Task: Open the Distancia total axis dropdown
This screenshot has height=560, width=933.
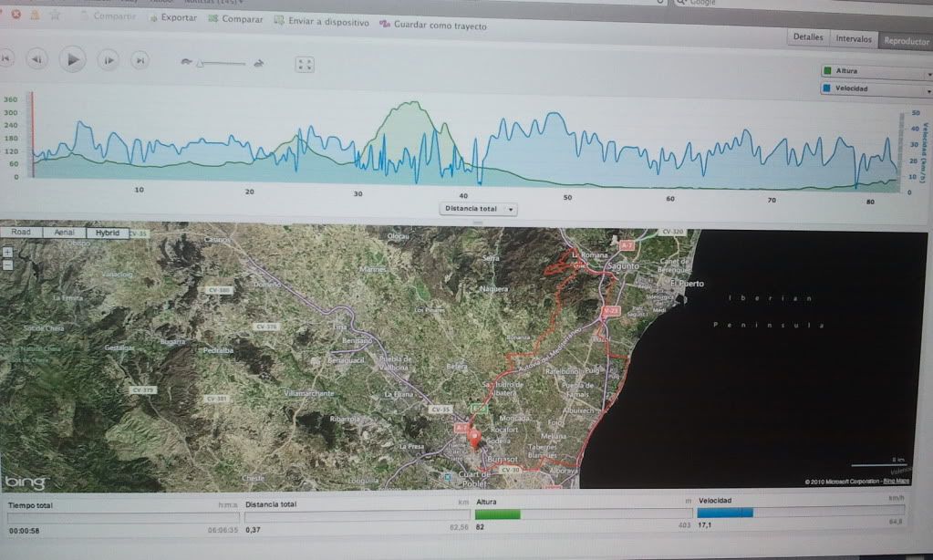Action: point(479,209)
